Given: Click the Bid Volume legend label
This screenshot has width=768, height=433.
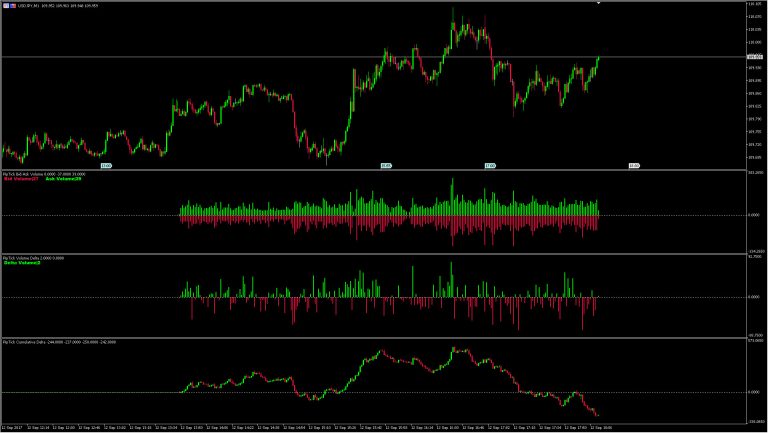Looking at the screenshot, I should (21, 179).
